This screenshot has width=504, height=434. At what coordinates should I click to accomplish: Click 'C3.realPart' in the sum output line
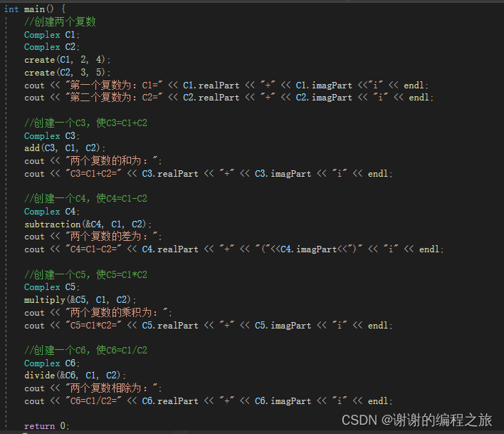(170, 174)
